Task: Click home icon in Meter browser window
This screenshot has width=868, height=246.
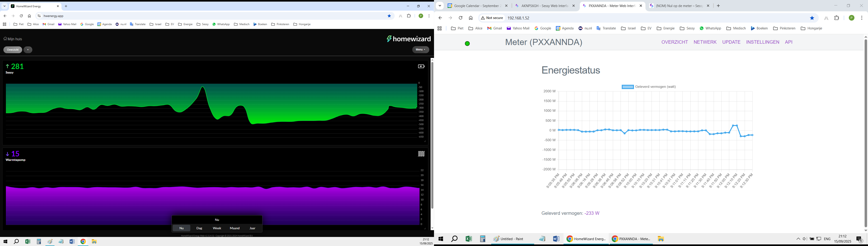Action: tap(471, 18)
